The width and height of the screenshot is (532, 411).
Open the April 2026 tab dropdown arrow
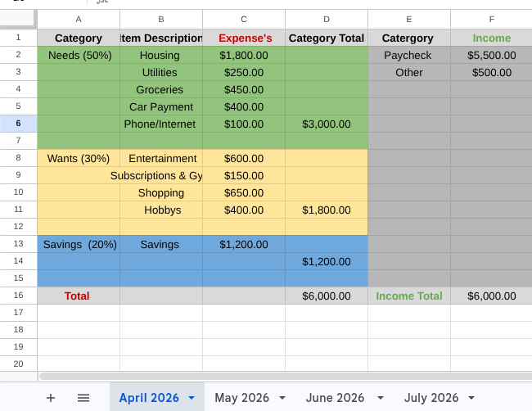click(x=192, y=398)
